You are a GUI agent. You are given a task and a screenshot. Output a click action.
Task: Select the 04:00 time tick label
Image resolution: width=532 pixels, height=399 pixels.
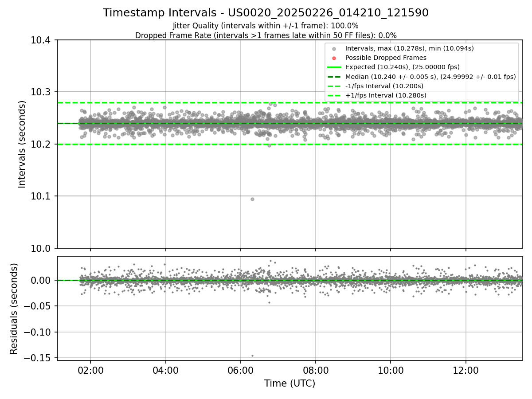165,371
